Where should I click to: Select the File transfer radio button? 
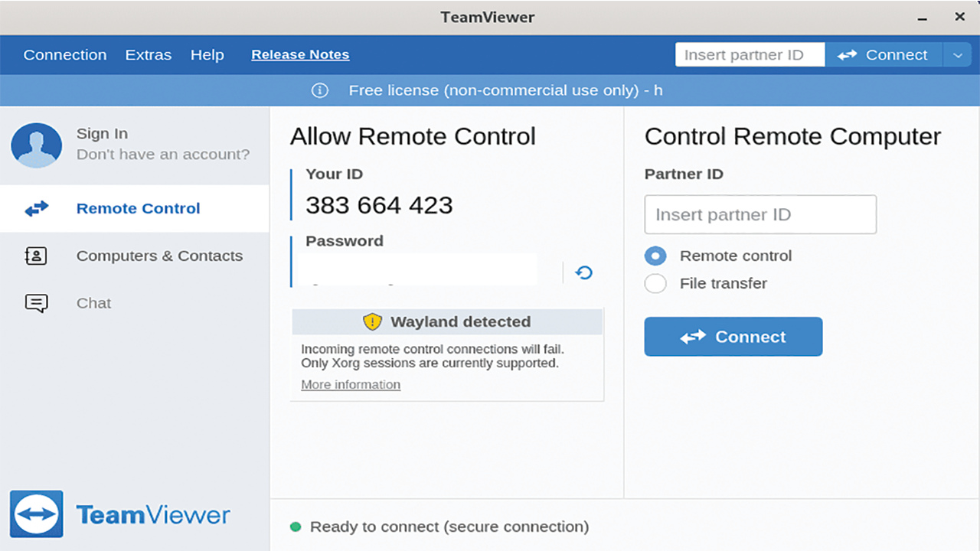point(655,283)
